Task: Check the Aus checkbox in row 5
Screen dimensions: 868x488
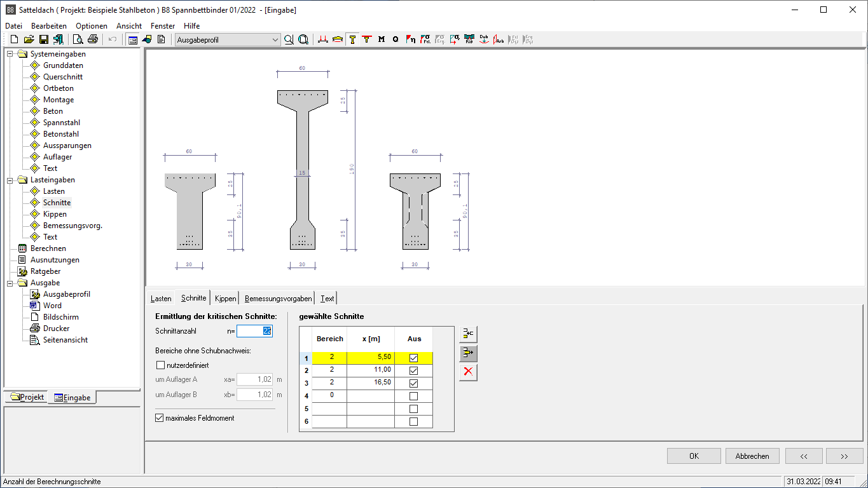Action: click(414, 409)
